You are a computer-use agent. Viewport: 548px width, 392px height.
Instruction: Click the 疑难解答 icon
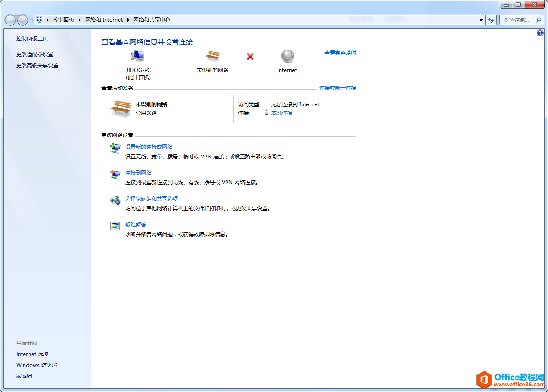(x=115, y=226)
